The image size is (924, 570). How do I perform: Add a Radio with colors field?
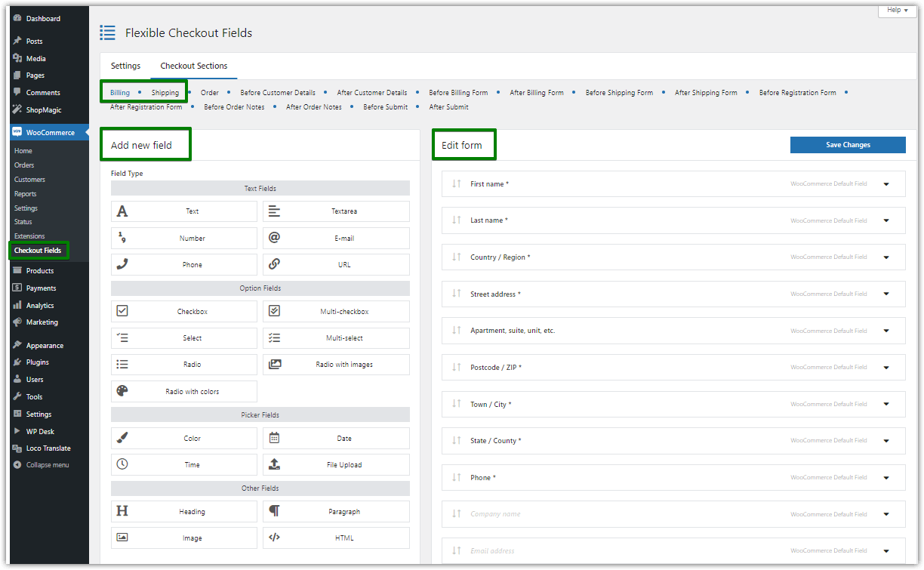(x=184, y=391)
